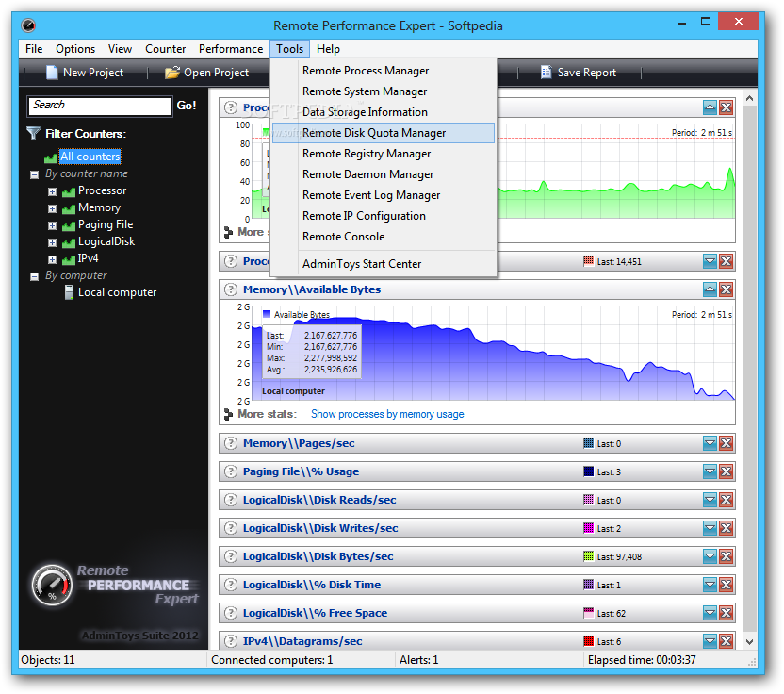Select All counters filter
Viewport: 784px width, 694px height.
click(90, 157)
